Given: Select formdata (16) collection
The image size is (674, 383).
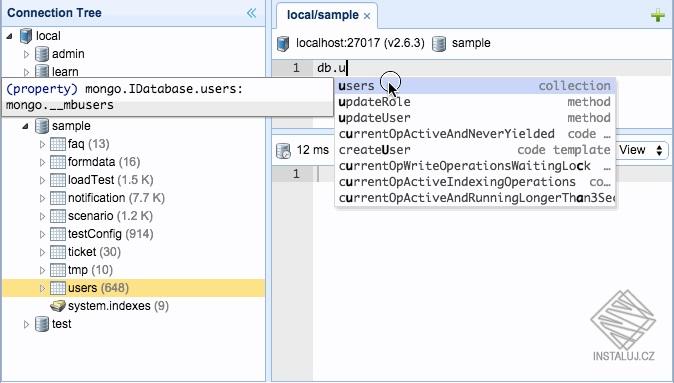Looking at the screenshot, I should [104, 162].
